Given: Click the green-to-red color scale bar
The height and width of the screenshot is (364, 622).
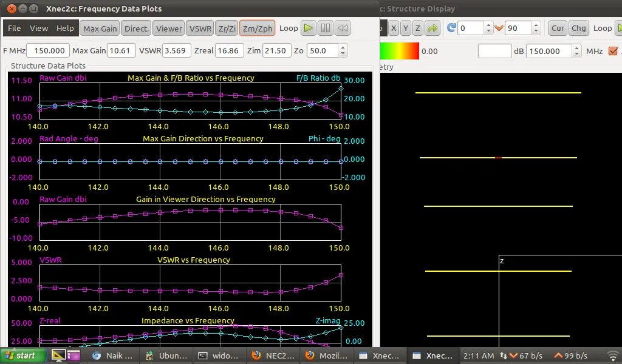Looking at the screenshot, I should (x=400, y=51).
